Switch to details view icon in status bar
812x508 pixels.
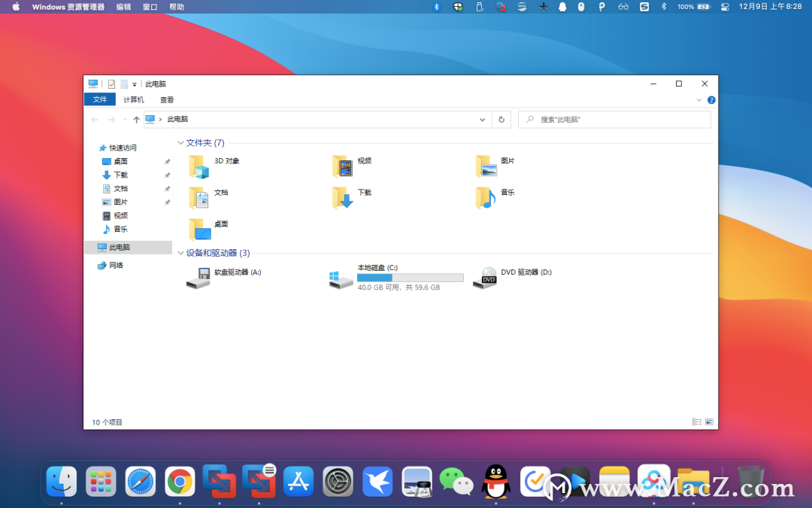pyautogui.click(x=697, y=422)
